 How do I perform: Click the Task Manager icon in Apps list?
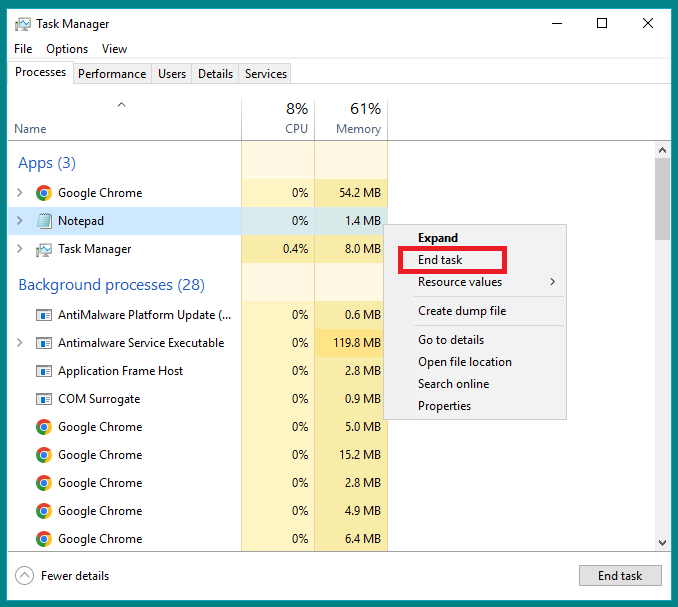44,249
